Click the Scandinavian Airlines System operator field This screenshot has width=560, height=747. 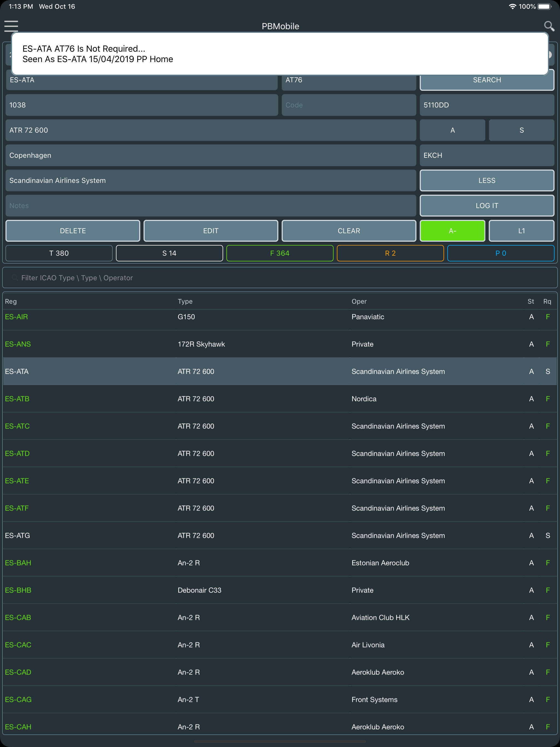211,180
